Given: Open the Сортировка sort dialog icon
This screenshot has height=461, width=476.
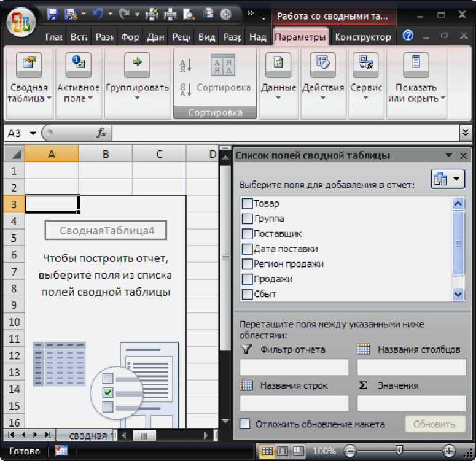Looking at the screenshot, I should point(222,65).
